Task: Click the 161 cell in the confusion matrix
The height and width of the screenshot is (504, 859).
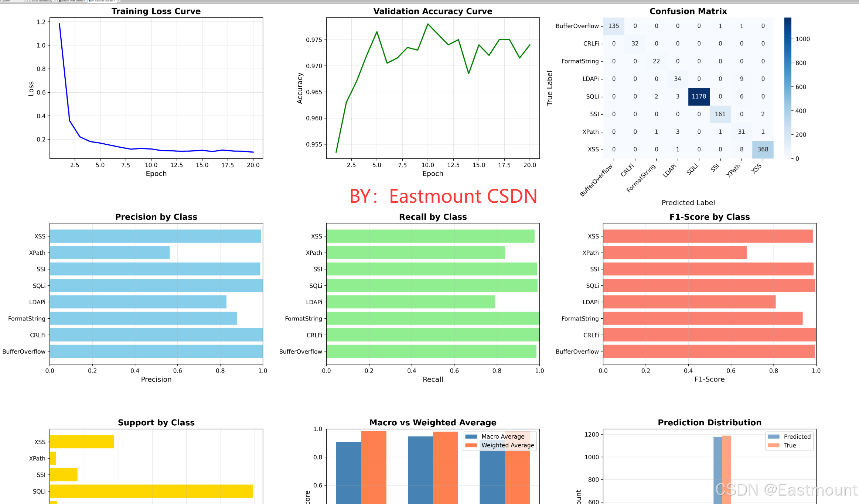Action: [720, 114]
